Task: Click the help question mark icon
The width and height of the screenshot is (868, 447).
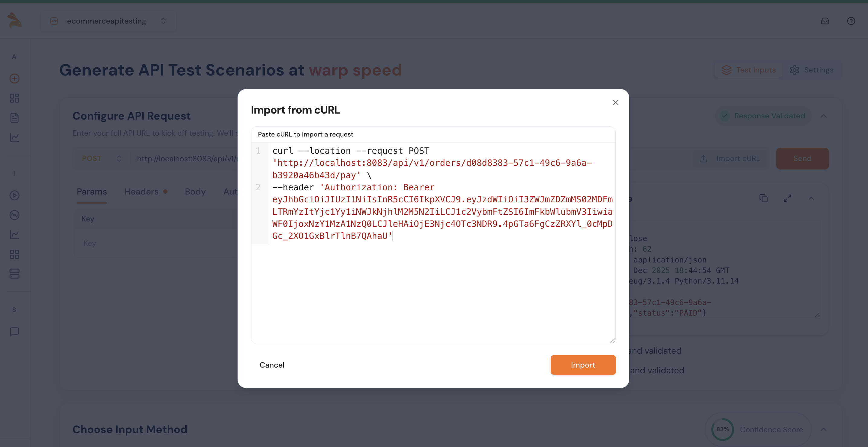Action: (850, 21)
